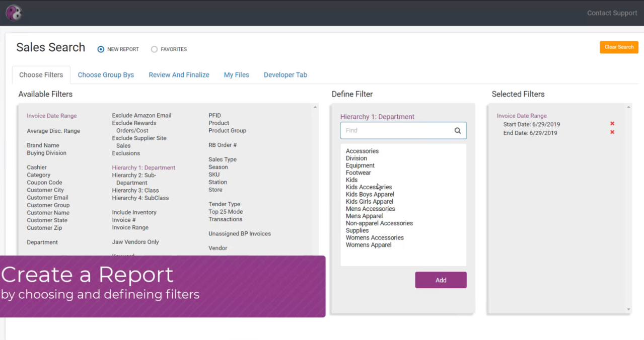Click the Clear Search button
Screen dimensions: 644x340
(619, 47)
